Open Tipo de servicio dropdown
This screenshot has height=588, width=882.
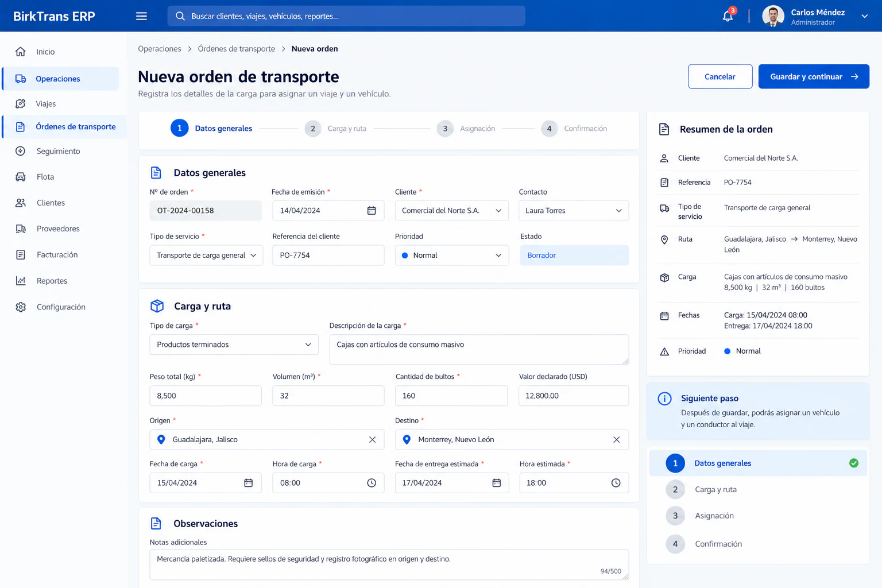click(206, 256)
